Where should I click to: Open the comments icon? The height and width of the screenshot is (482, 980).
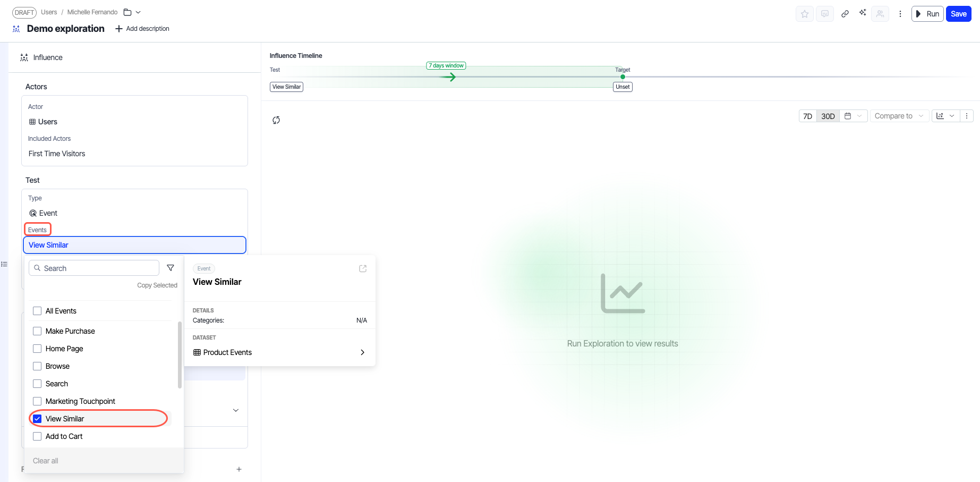click(x=824, y=14)
